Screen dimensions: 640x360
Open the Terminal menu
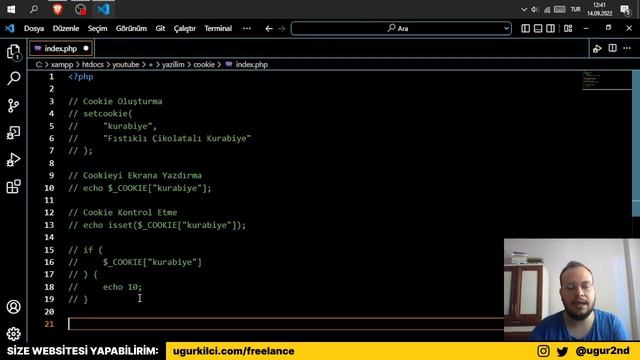218,29
